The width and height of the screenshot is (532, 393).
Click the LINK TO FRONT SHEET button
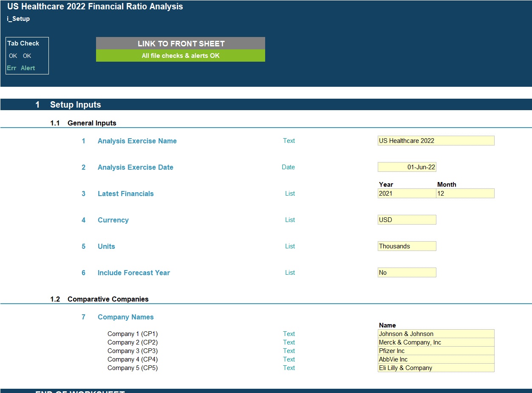[x=181, y=43]
